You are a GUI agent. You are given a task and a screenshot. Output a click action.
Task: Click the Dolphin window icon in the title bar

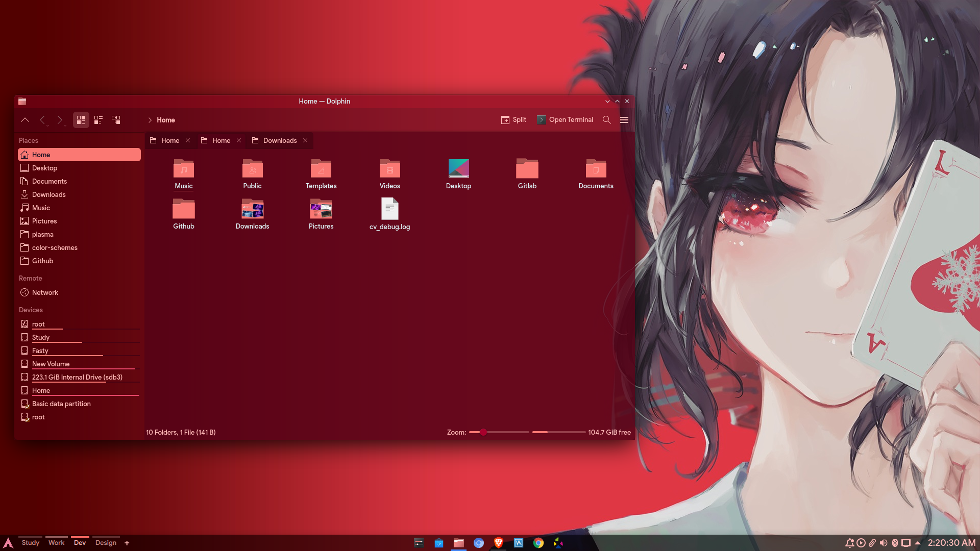coord(22,101)
